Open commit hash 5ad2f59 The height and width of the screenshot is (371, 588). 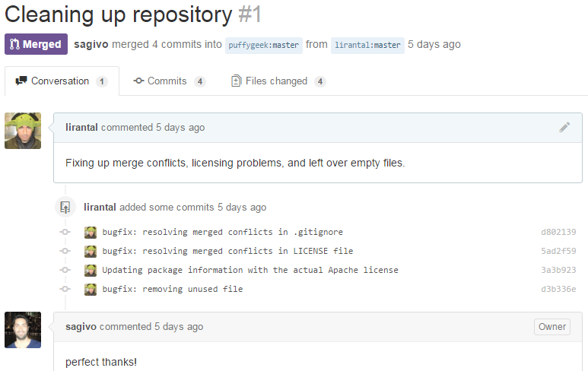click(558, 251)
